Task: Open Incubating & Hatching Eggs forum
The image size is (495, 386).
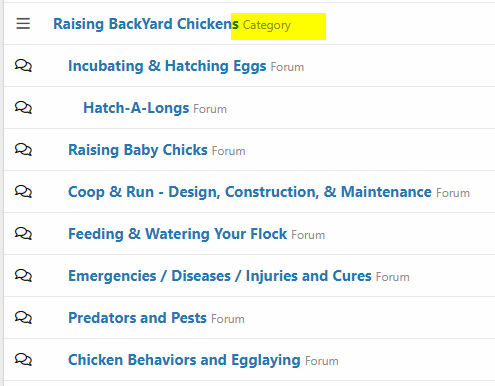Action: [x=167, y=66]
